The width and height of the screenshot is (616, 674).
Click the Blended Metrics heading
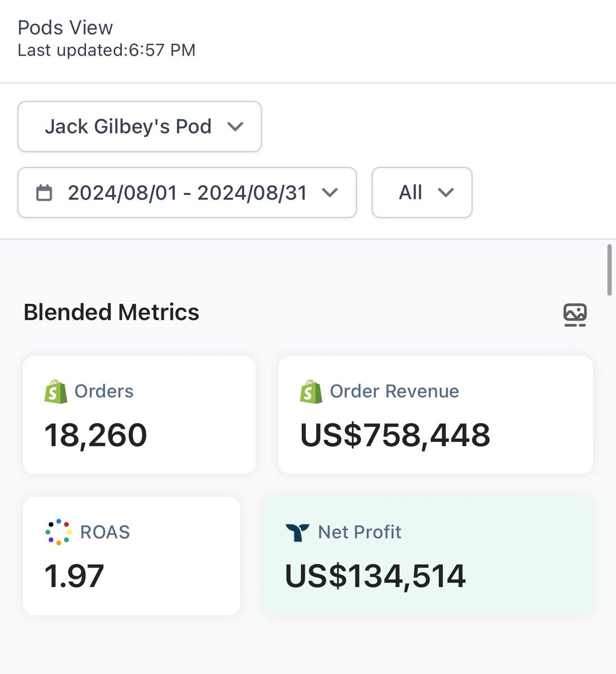click(111, 312)
